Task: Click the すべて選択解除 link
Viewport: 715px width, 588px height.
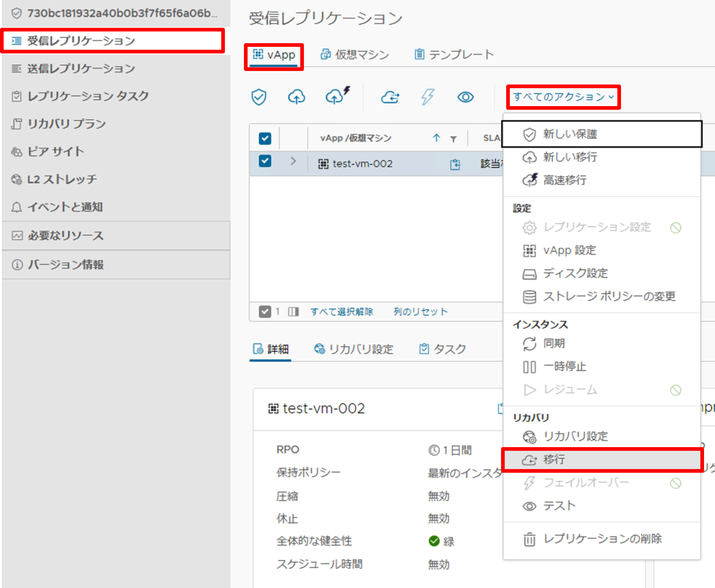Action: 342,311
